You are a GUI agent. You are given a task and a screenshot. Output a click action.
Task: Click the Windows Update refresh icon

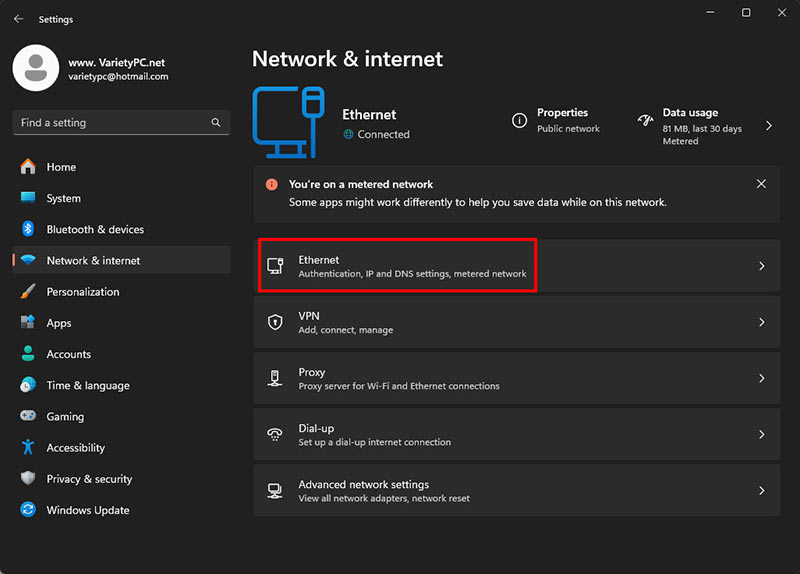(28, 509)
